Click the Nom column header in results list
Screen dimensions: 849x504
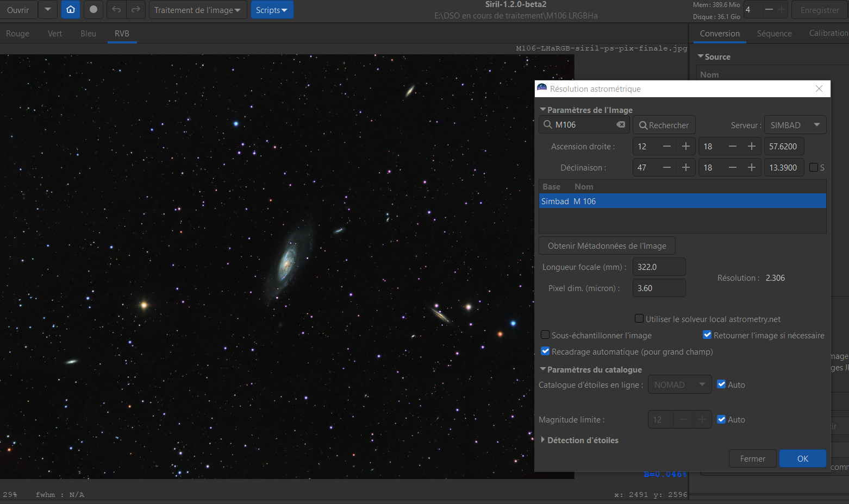(x=584, y=186)
